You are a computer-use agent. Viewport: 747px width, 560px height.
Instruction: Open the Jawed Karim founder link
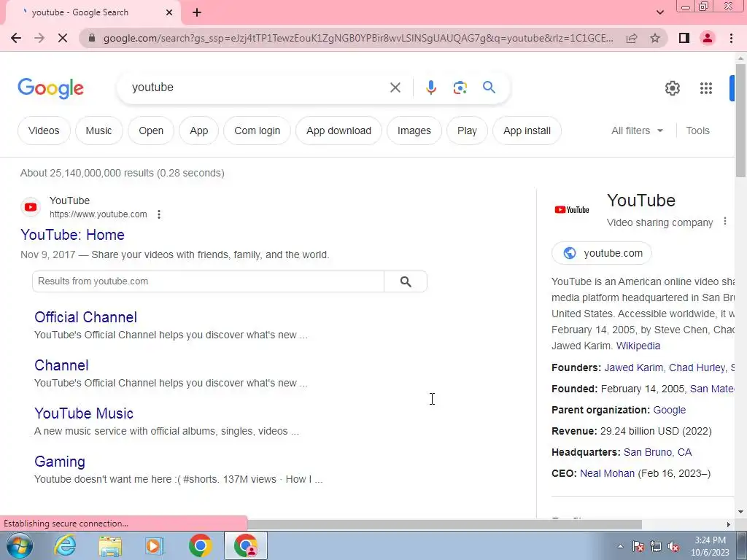tap(633, 367)
